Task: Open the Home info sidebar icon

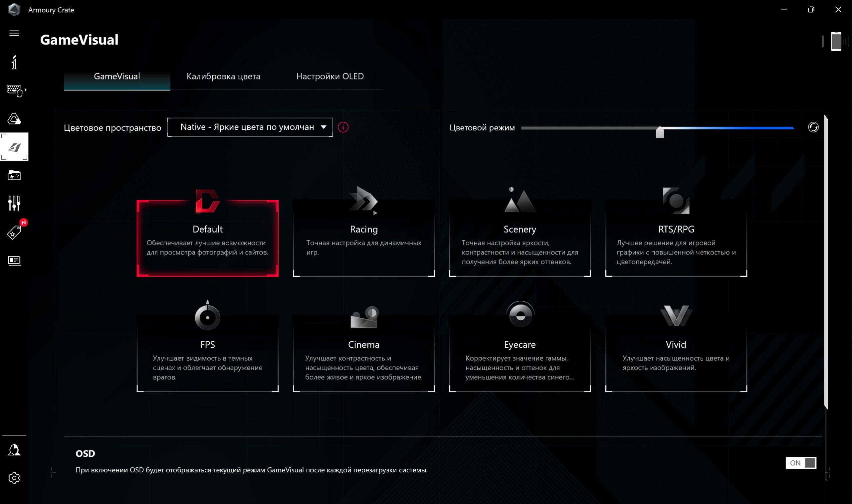Action: (x=14, y=62)
